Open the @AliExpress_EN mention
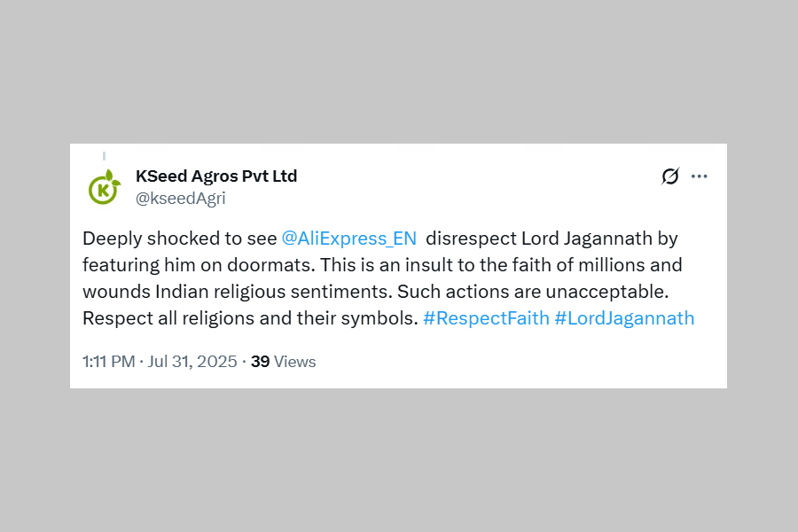Image resolution: width=798 pixels, height=532 pixels. point(348,239)
